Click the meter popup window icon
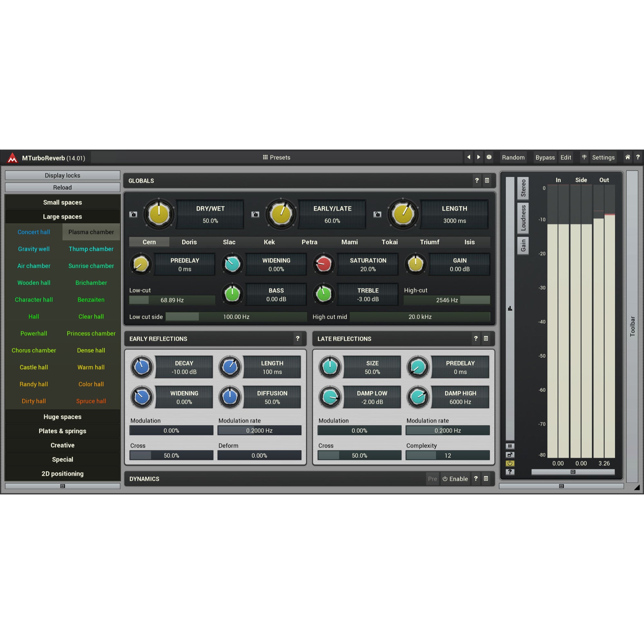Viewport: 644px width, 644px height. coord(510,455)
